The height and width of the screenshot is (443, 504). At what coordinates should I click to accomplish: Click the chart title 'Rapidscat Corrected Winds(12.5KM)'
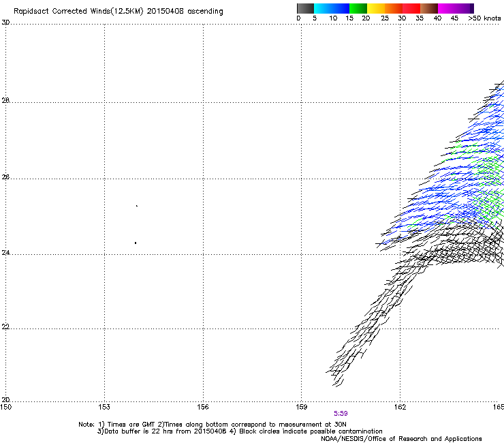78,12
